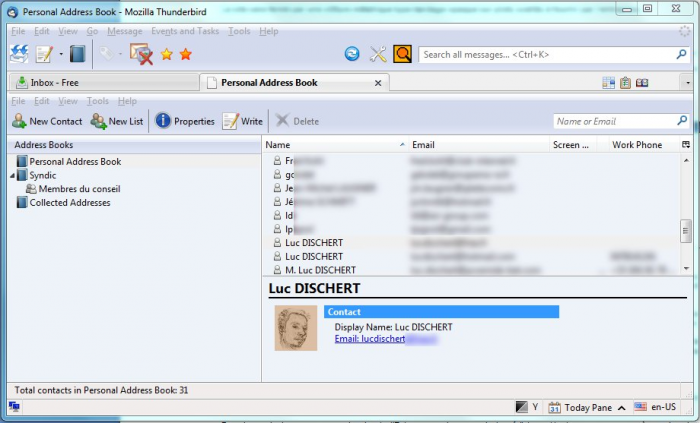
Task: Click the tasks clipboard tab icon
Action: tap(625, 83)
